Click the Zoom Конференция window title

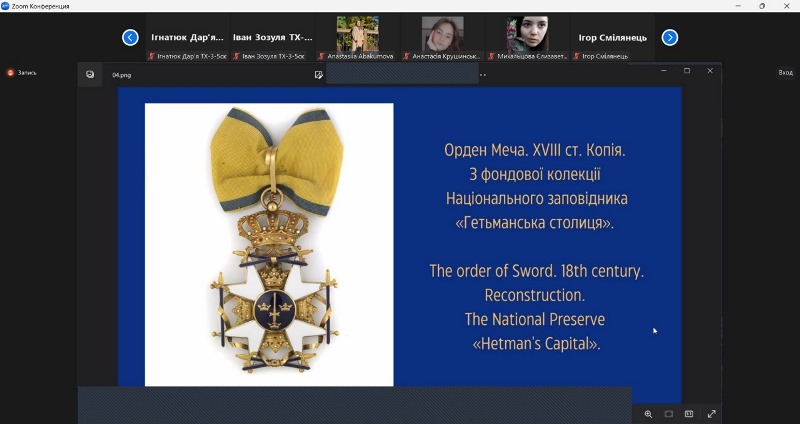[40, 6]
